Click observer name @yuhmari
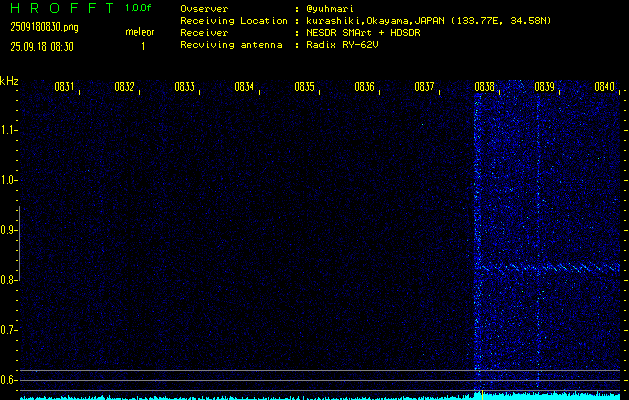The height and width of the screenshot is (400, 629). 330,9
